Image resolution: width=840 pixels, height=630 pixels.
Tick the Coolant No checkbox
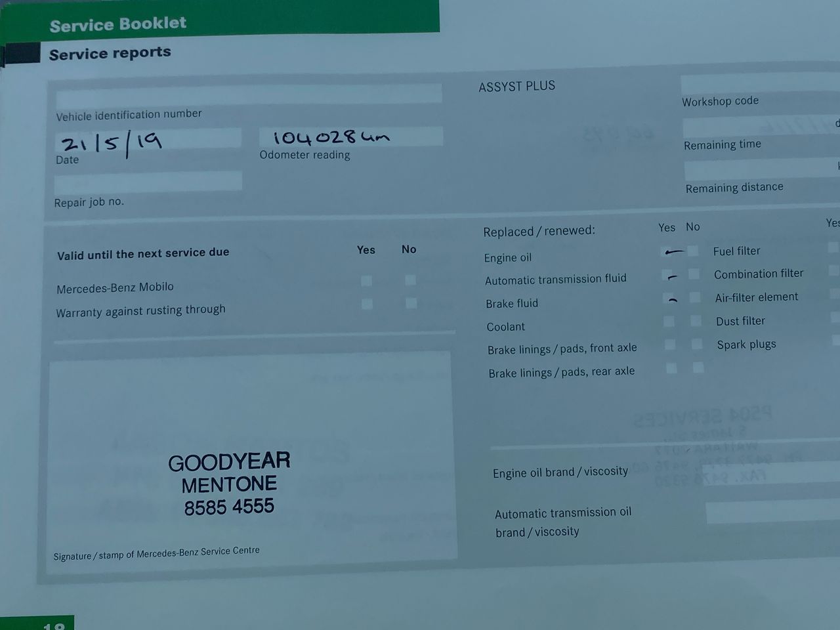click(696, 321)
